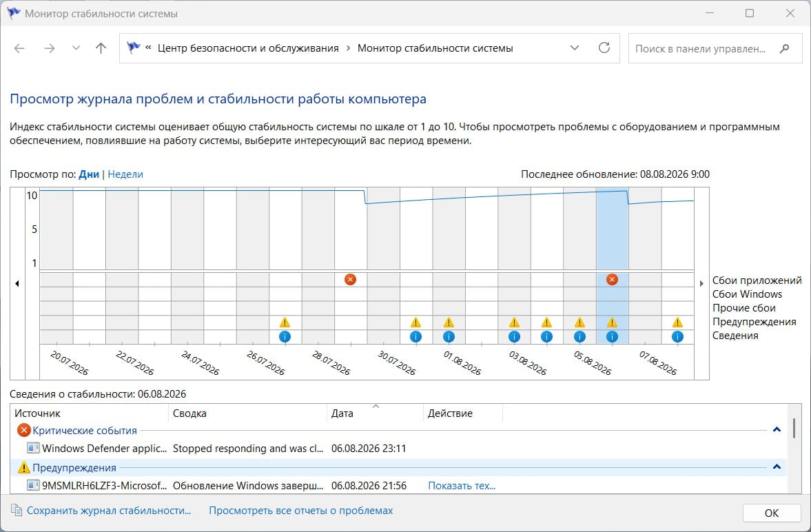The image size is (811, 532).
Task: Select the warning icon for 08.08.2026
Action: (677, 323)
